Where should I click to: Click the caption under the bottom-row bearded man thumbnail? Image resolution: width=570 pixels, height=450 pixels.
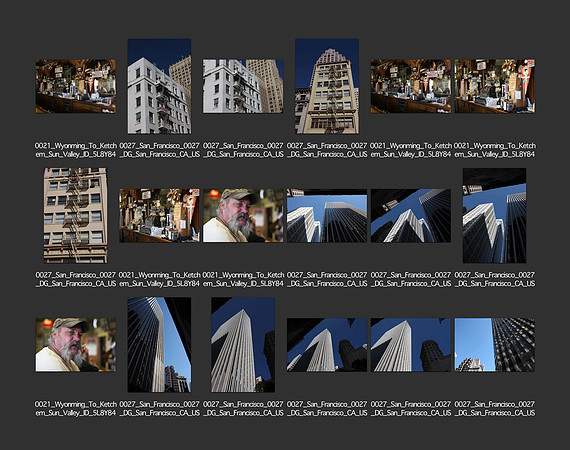pyautogui.click(x=76, y=409)
